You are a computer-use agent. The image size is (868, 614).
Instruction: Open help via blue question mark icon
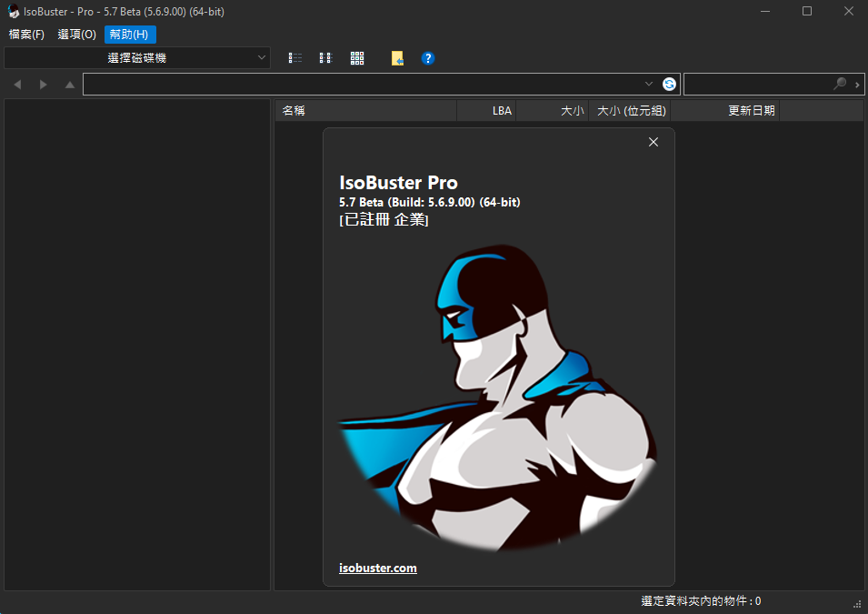point(428,58)
